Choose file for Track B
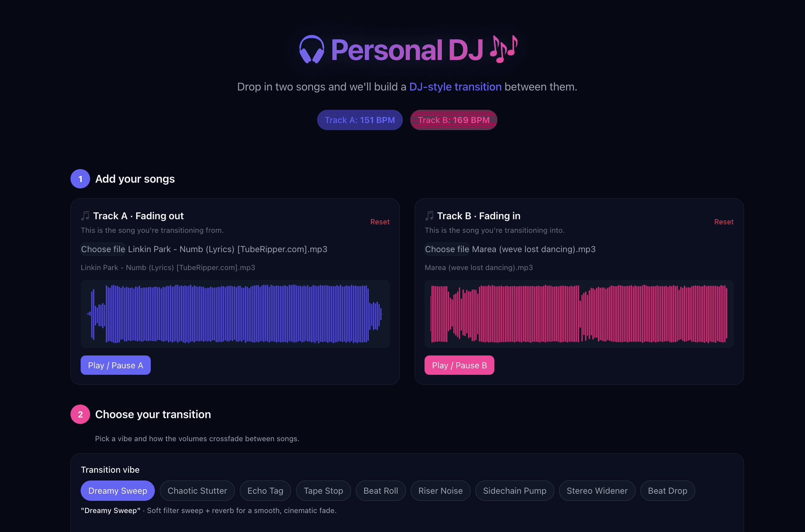 (x=447, y=249)
